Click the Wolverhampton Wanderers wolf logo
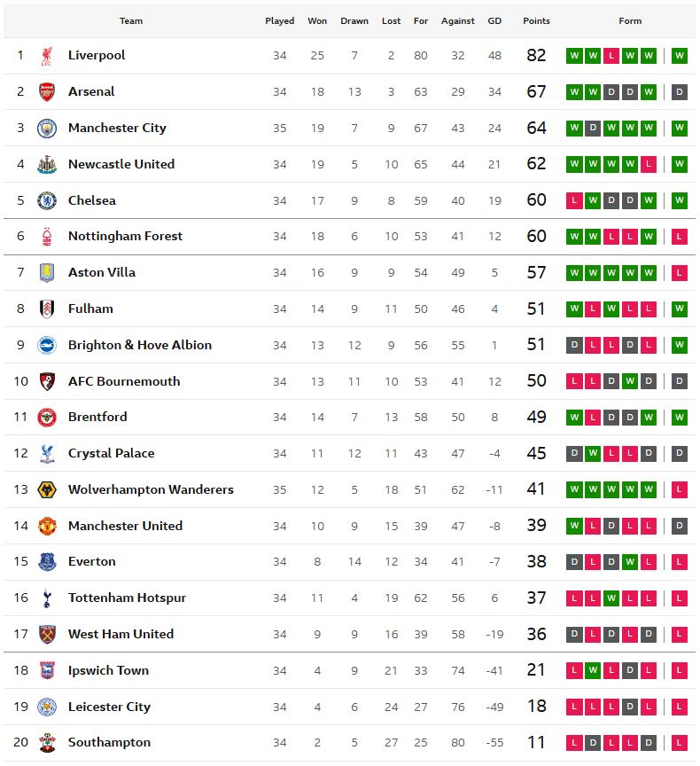 click(47, 489)
